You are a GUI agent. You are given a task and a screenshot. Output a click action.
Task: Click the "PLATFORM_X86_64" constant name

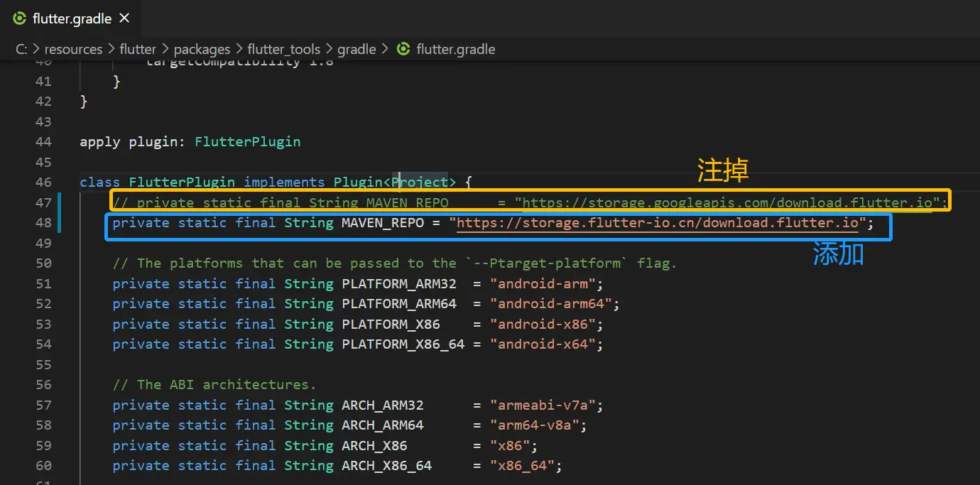pyautogui.click(x=403, y=344)
